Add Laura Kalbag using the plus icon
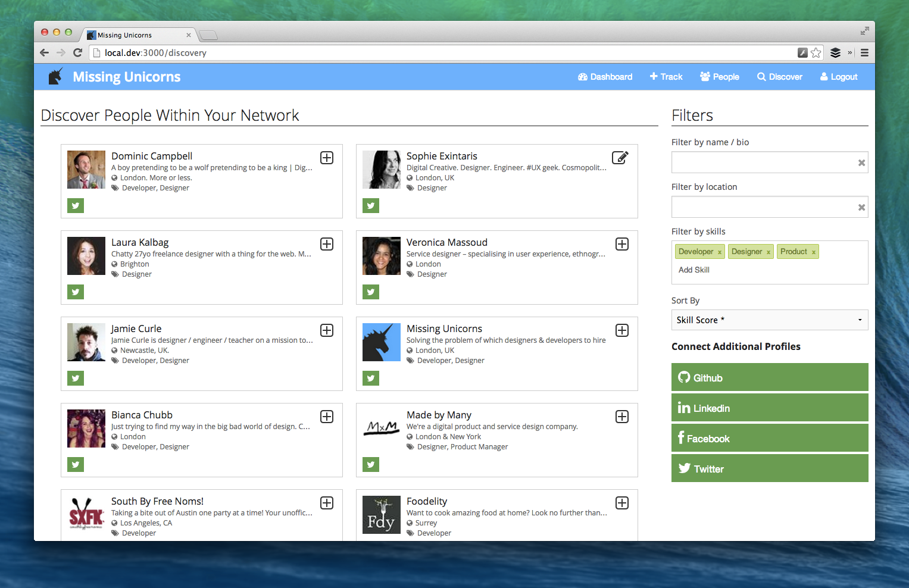The height and width of the screenshot is (588, 909). coord(327,244)
